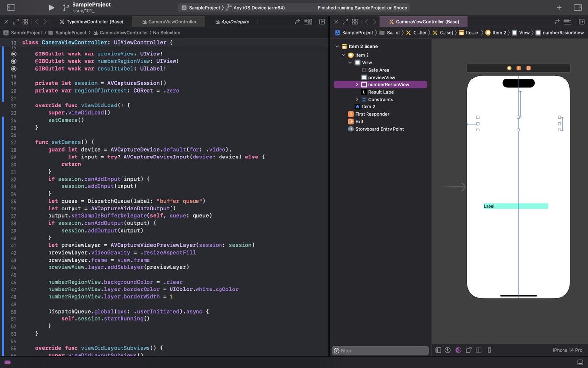Open accessibility settings in canvas bar
Viewport: 588px width, 368px height.
(447, 350)
